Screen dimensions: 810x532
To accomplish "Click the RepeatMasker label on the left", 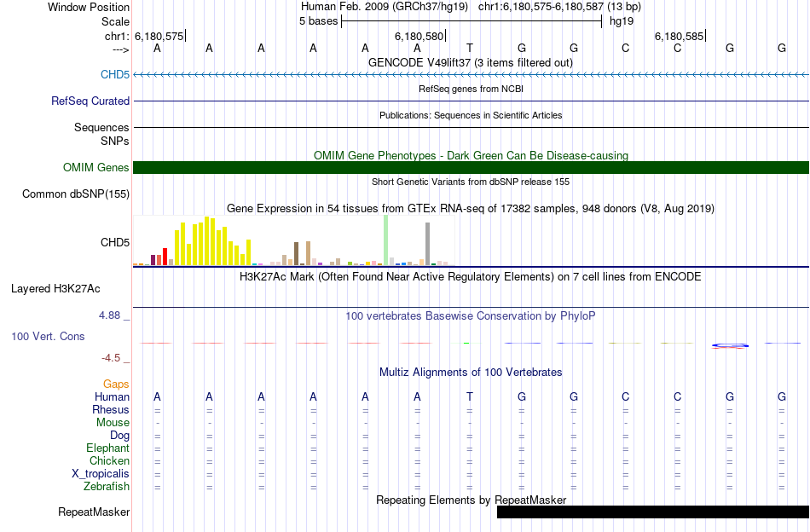I will point(94,512).
